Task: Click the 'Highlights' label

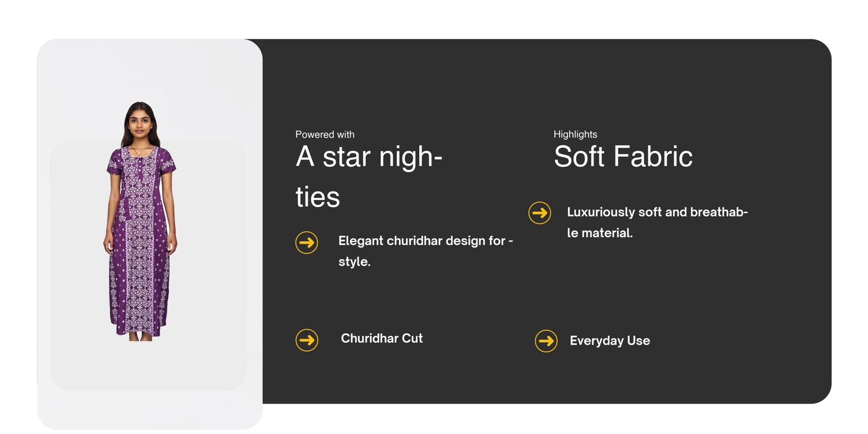Action: (575, 135)
